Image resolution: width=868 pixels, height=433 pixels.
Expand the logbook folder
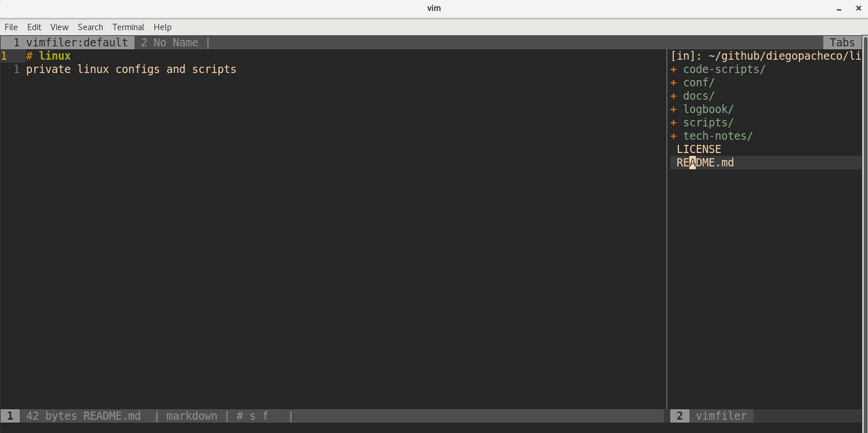pos(707,109)
